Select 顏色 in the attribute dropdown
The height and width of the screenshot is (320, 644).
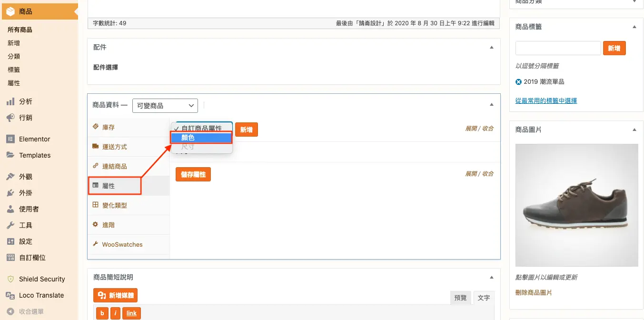click(x=201, y=138)
